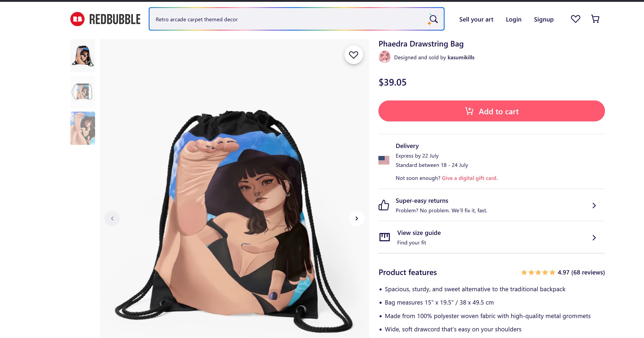Show previous product image
The width and height of the screenshot is (644, 338).
click(112, 218)
